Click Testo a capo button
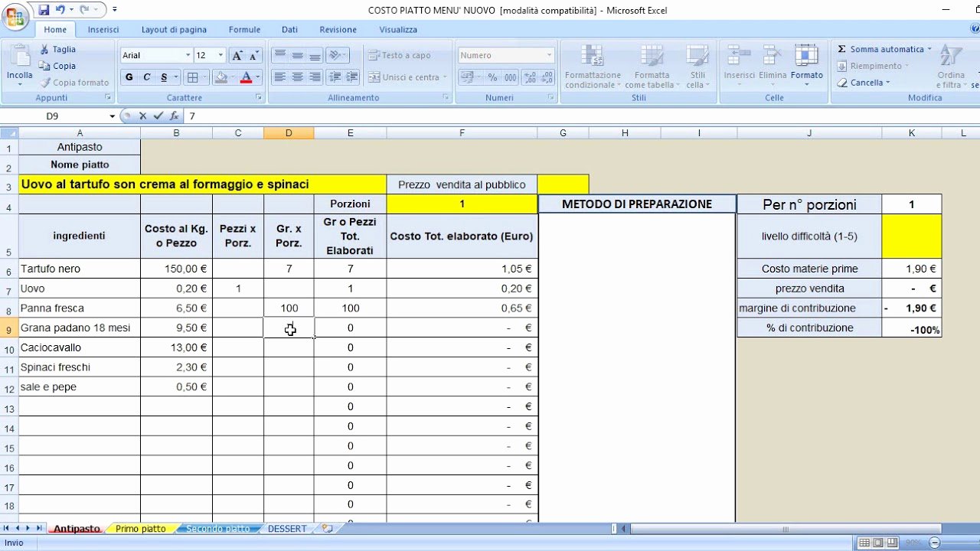The width and height of the screenshot is (980, 551). (x=400, y=55)
